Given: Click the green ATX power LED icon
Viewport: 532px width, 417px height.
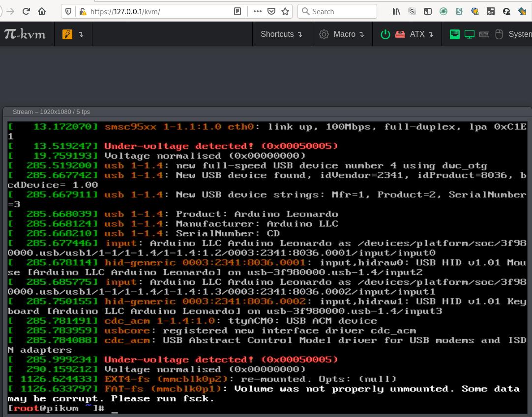Looking at the screenshot, I should point(385,34).
